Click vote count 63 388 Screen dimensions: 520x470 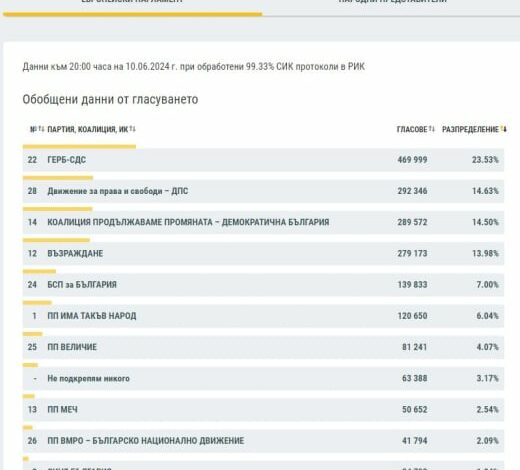pyautogui.click(x=415, y=379)
